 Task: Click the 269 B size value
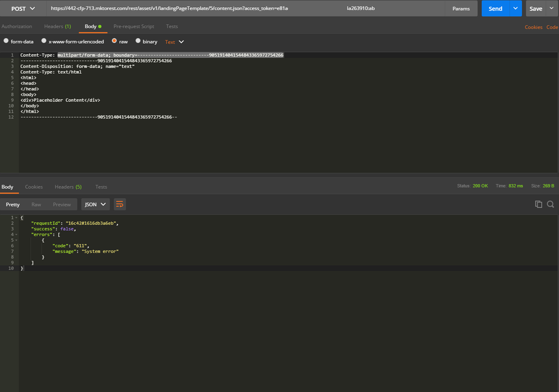[x=548, y=186]
